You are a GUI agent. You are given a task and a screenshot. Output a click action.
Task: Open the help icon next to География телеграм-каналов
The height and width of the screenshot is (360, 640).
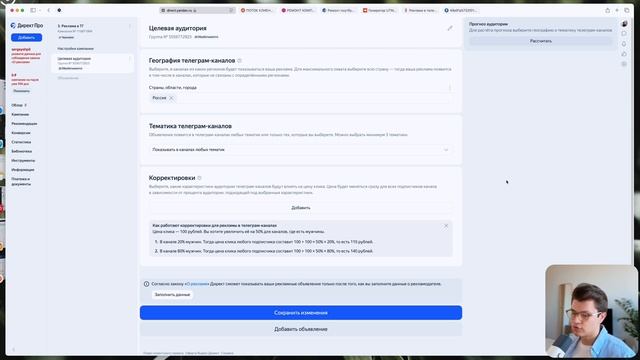point(240,60)
